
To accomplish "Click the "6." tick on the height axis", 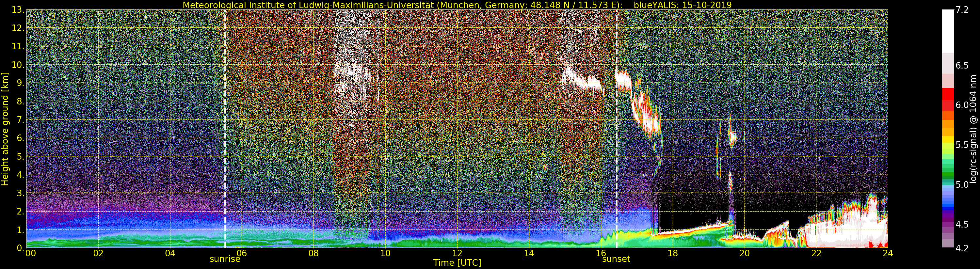I will click(x=21, y=138).
